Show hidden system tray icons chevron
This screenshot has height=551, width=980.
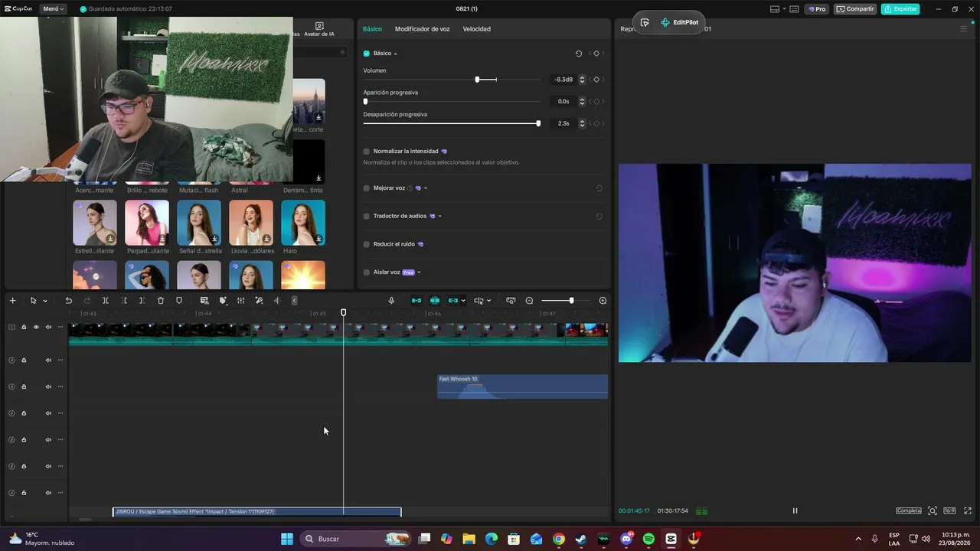point(857,539)
